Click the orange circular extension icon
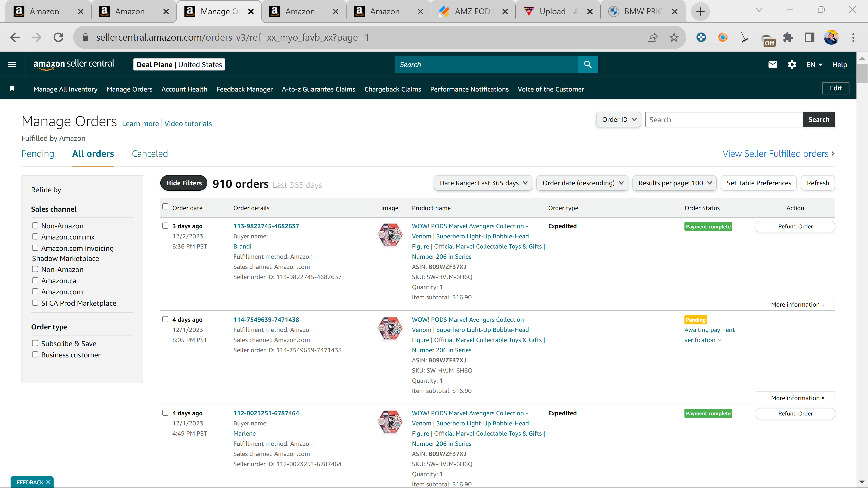 pos(722,37)
